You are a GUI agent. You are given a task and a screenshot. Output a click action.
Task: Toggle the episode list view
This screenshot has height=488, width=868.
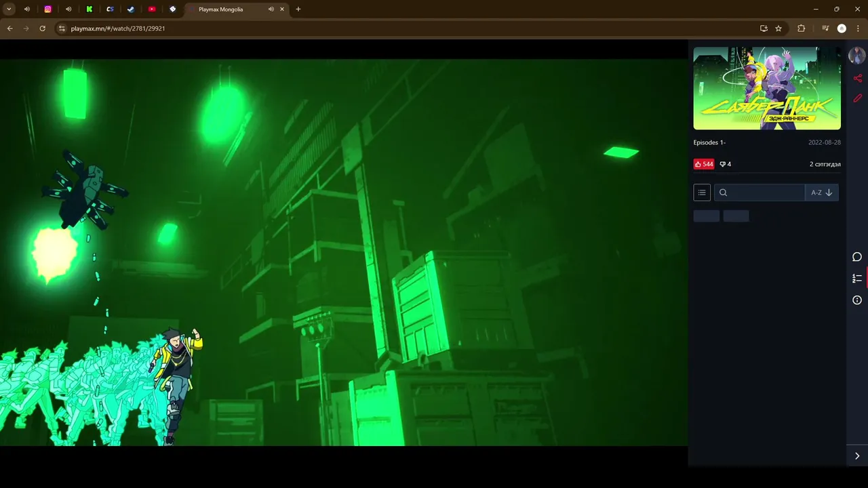click(x=702, y=192)
